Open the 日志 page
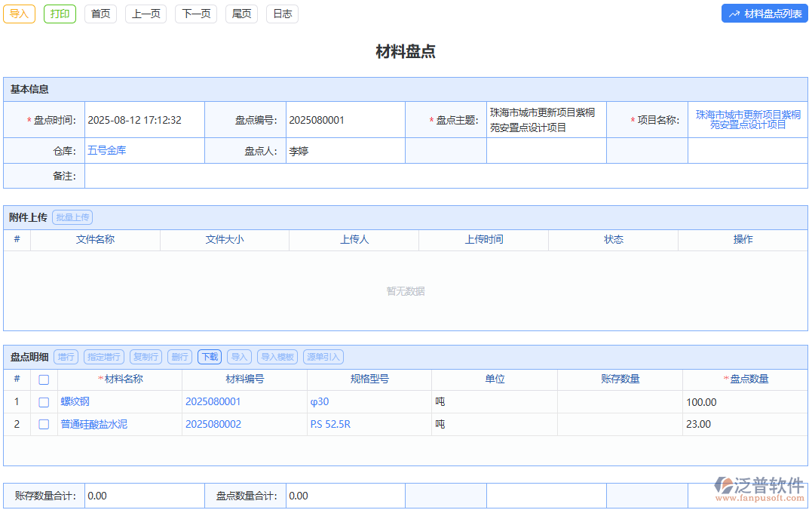812x510 pixels. tap(282, 14)
